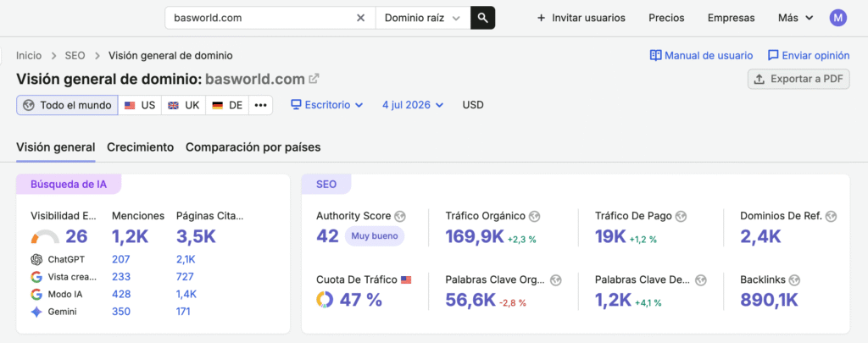Switch to Visión general tab
This screenshot has width=868, height=343.
pos(55,147)
